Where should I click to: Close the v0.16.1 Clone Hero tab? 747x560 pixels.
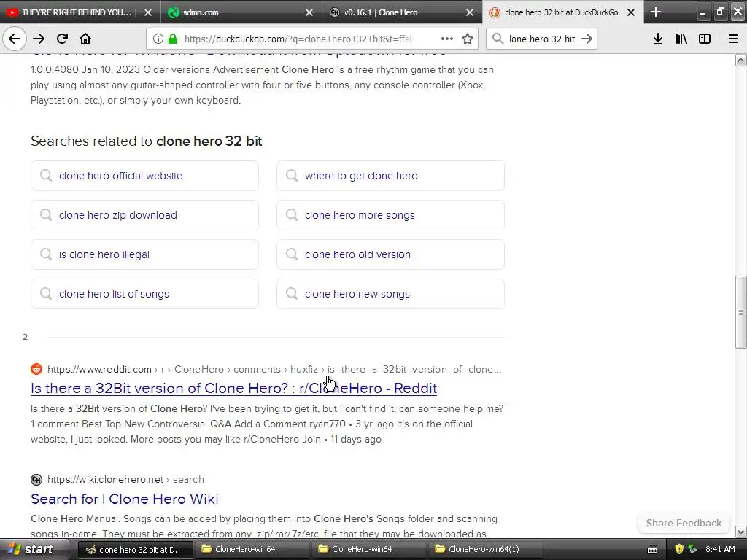tap(470, 12)
